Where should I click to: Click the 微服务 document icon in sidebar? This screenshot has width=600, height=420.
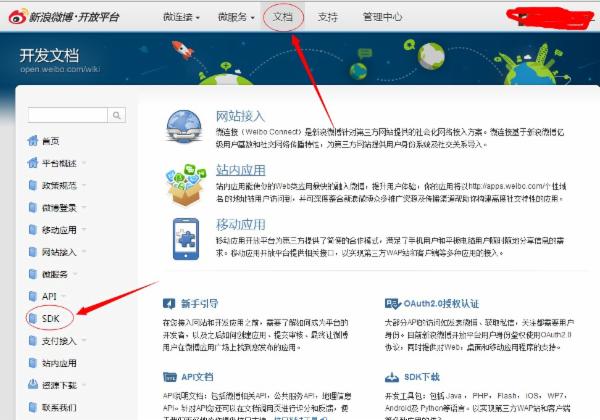pyautogui.click(x=33, y=274)
